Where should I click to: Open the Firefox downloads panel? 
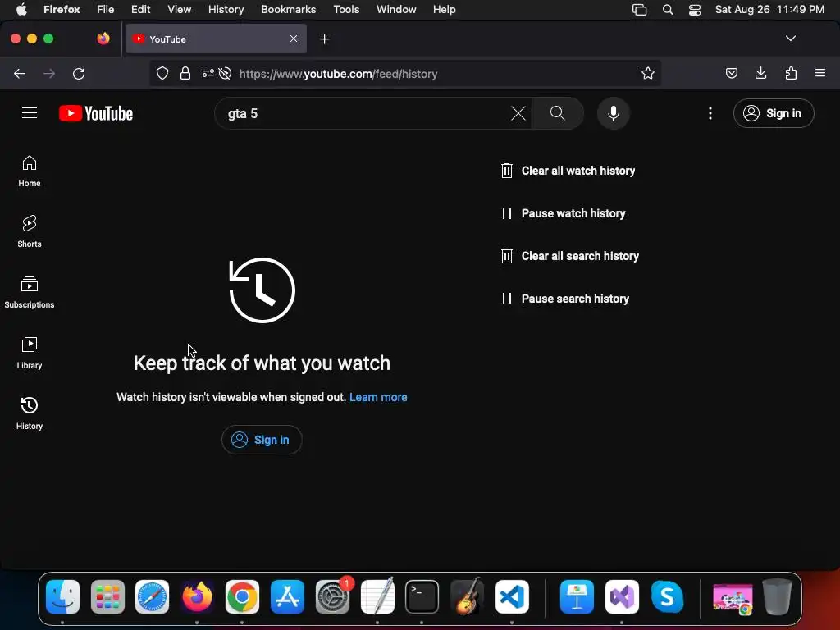click(x=760, y=73)
